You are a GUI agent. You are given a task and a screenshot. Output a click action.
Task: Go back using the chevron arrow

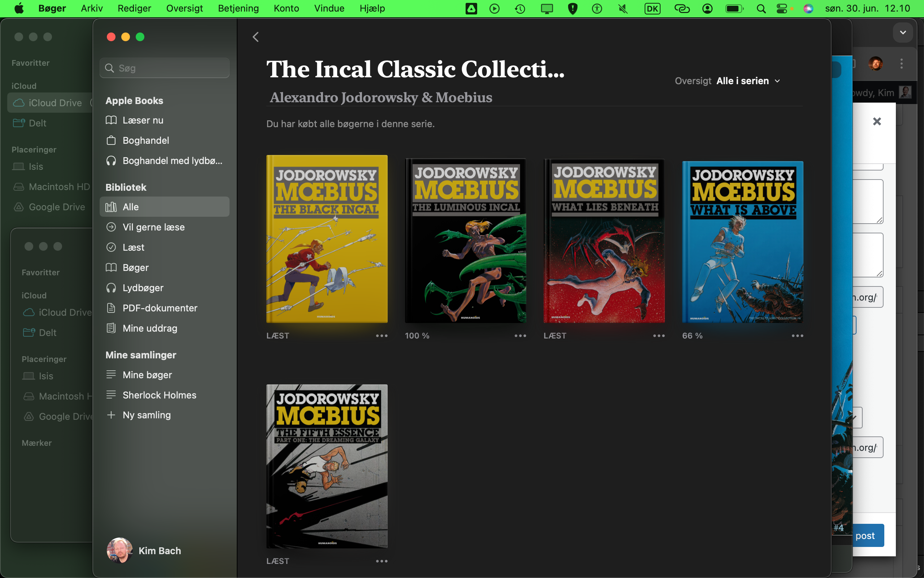[x=256, y=37]
